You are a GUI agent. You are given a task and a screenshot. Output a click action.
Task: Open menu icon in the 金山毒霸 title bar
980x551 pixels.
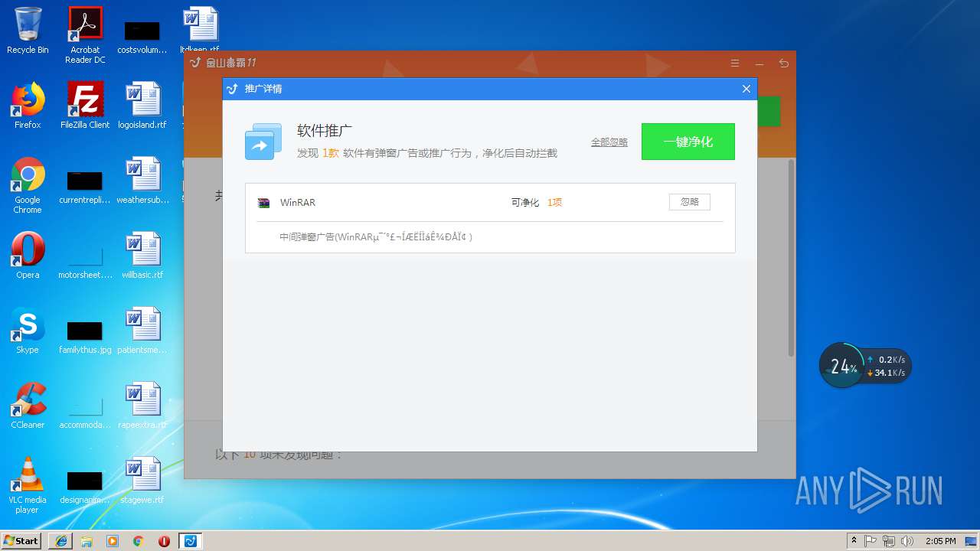pos(735,64)
